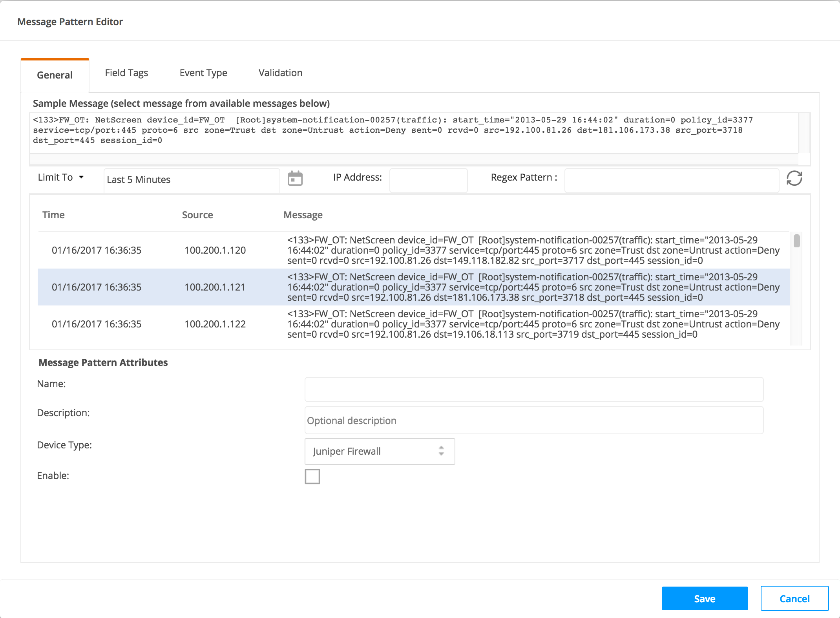Focus the Name text field
The width and height of the screenshot is (840, 618).
coord(534,389)
